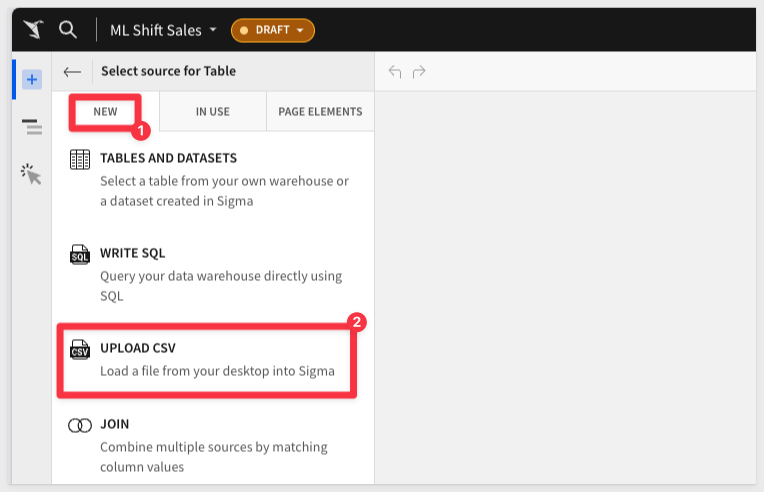Select the cursor actions sidebar icon

click(32, 174)
